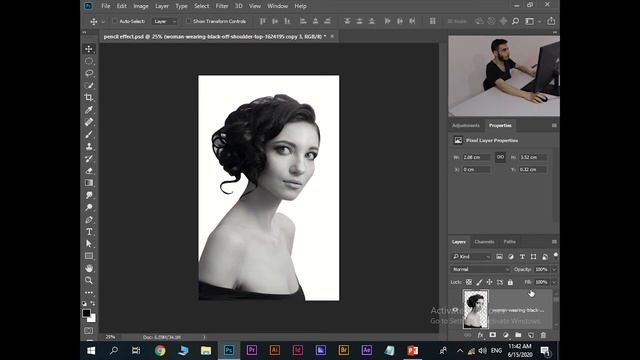Open Chrome from the Windows taskbar
Viewport: 640px width, 360px height.
(x=160, y=350)
